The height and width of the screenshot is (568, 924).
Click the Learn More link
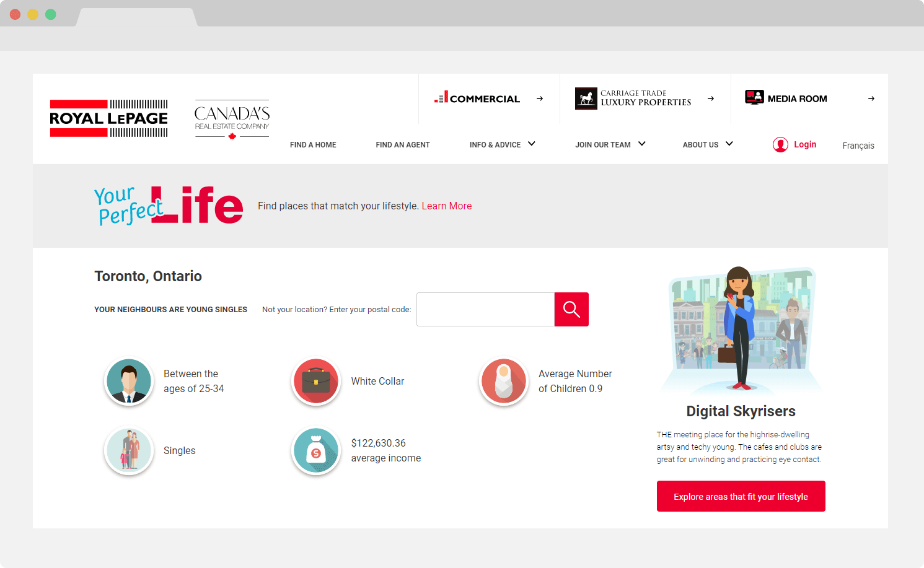(x=447, y=206)
